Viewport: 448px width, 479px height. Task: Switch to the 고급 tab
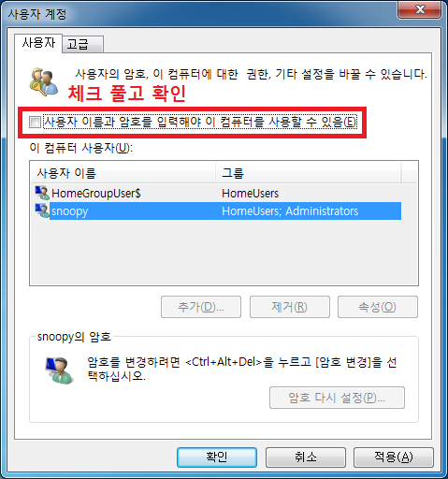coord(82,44)
